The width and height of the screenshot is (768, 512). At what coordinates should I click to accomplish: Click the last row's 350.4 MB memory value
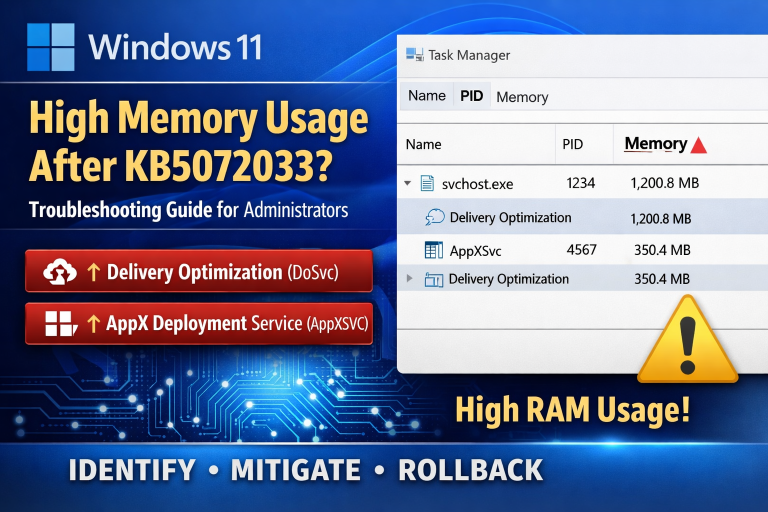pyautogui.click(x=662, y=279)
